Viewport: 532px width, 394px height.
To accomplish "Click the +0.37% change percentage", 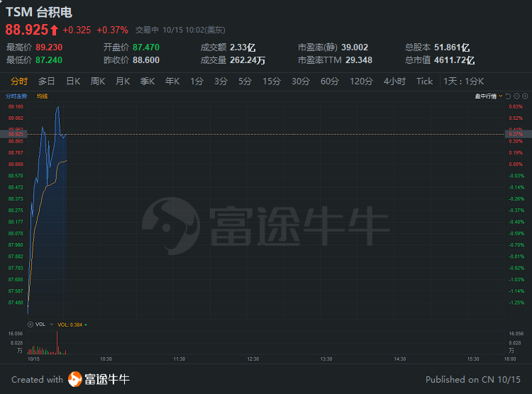I will tap(112, 30).
